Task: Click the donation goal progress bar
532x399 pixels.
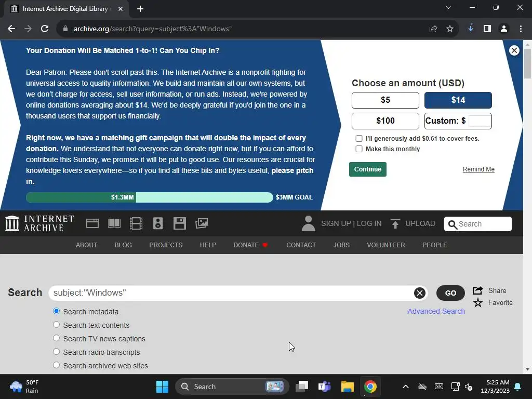Action: 150,197
